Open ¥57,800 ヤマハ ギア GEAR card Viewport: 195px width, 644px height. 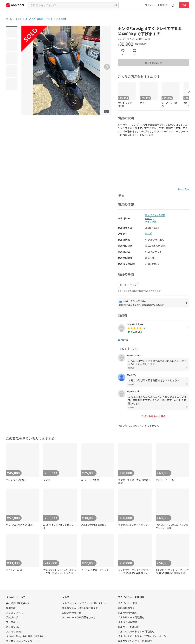click(x=23, y=507)
